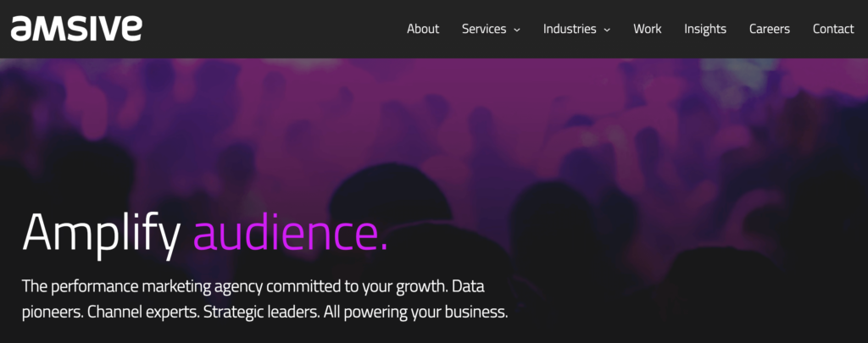Open the Services menu item
This screenshot has width=868, height=343.
[483, 29]
